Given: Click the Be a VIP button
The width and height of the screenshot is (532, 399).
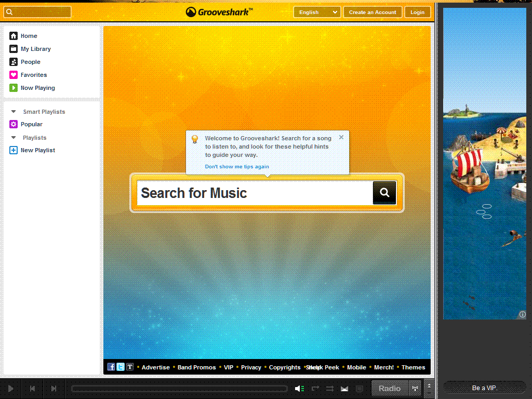Looking at the screenshot, I should click(485, 388).
